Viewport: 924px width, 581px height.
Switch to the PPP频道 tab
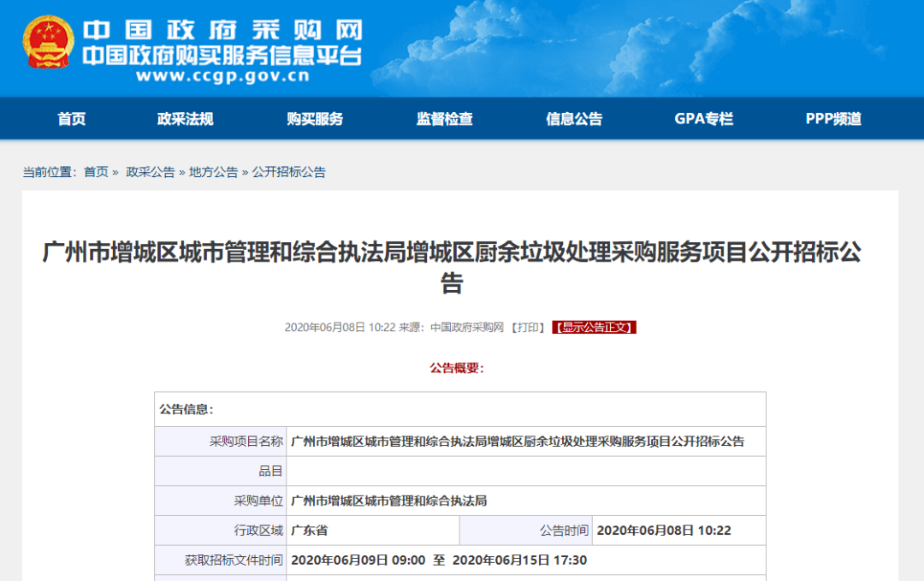click(833, 119)
